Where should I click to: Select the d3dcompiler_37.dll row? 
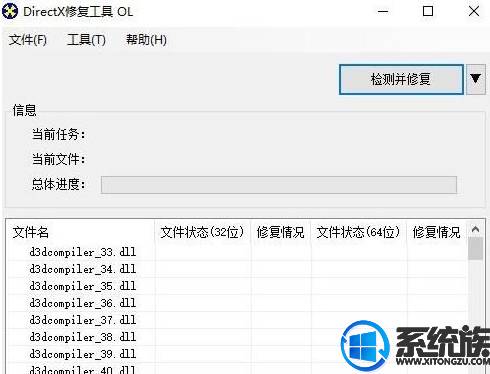(237, 320)
